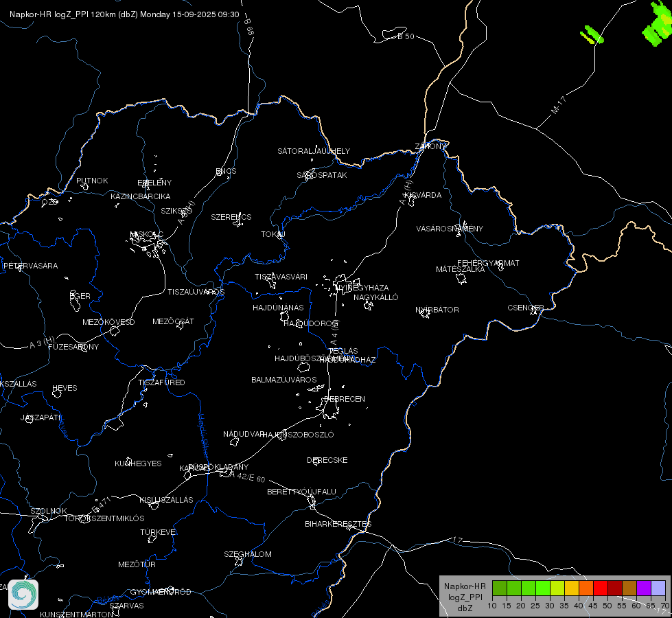Screen dimensions: 672x618
Task: Click the EGER city label
Action: click(80, 296)
